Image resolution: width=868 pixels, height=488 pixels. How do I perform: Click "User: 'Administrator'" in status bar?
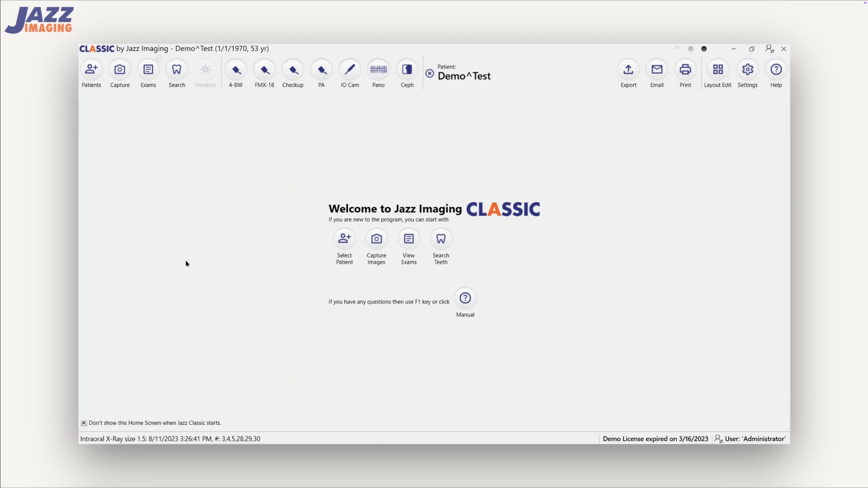coord(755,439)
